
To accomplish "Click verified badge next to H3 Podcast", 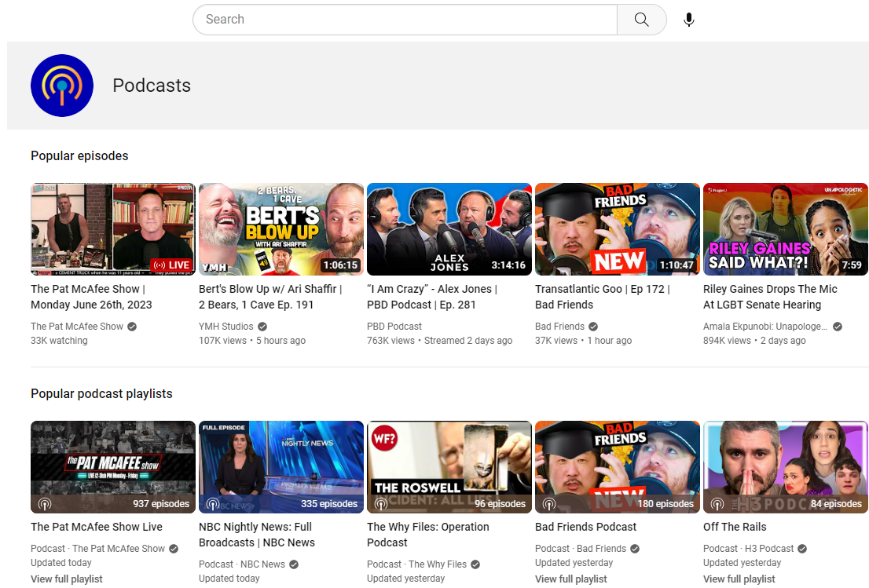I will point(802,549).
